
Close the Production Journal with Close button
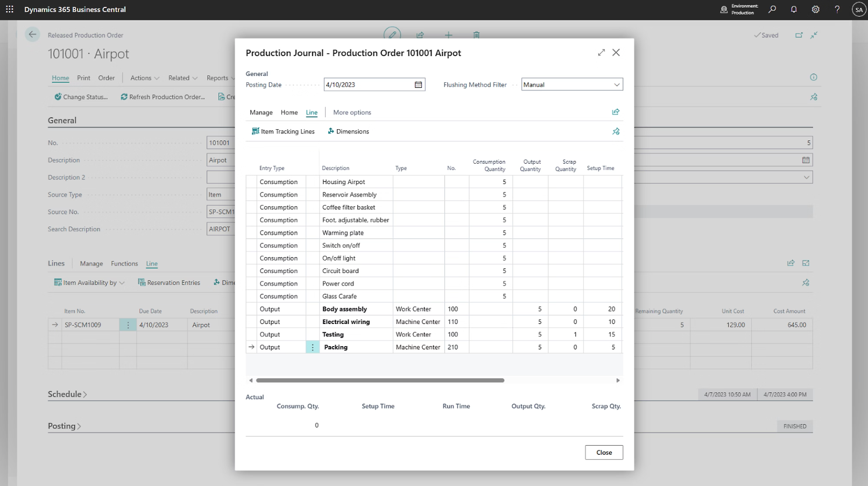604,453
